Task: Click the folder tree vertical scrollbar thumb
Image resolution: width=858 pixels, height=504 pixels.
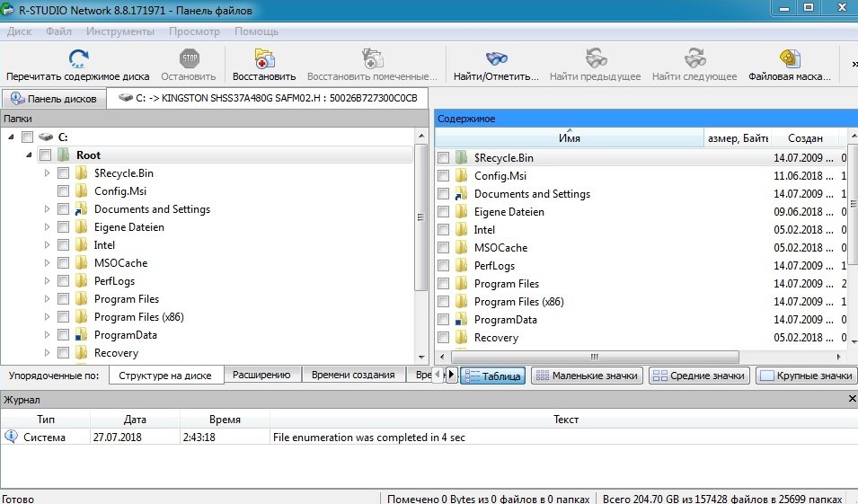Action: (420, 217)
